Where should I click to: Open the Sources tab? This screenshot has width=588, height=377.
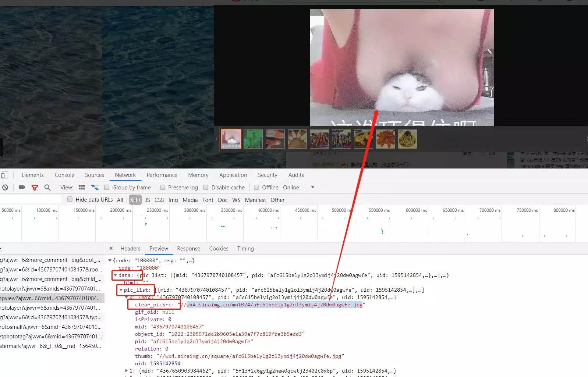tap(95, 175)
